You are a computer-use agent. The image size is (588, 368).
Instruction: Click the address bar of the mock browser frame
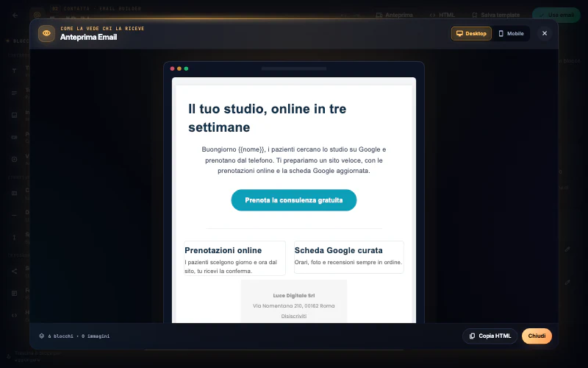pyautogui.click(x=293, y=68)
